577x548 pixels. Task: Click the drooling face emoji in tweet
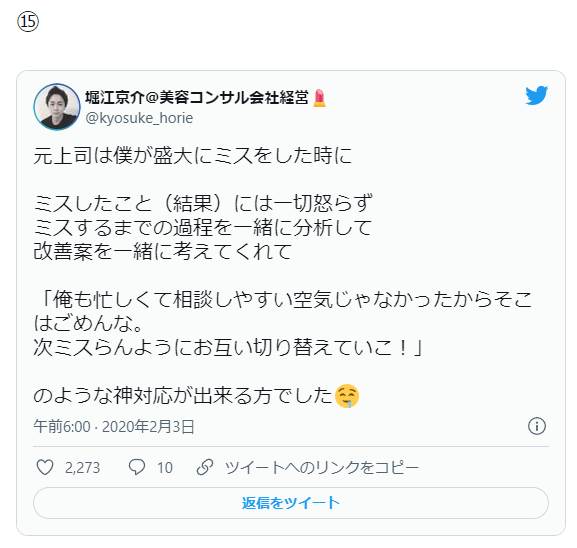tap(347, 396)
